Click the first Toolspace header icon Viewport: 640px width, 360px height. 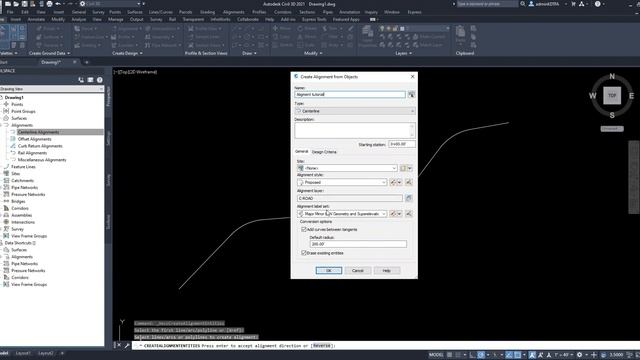coord(81,80)
